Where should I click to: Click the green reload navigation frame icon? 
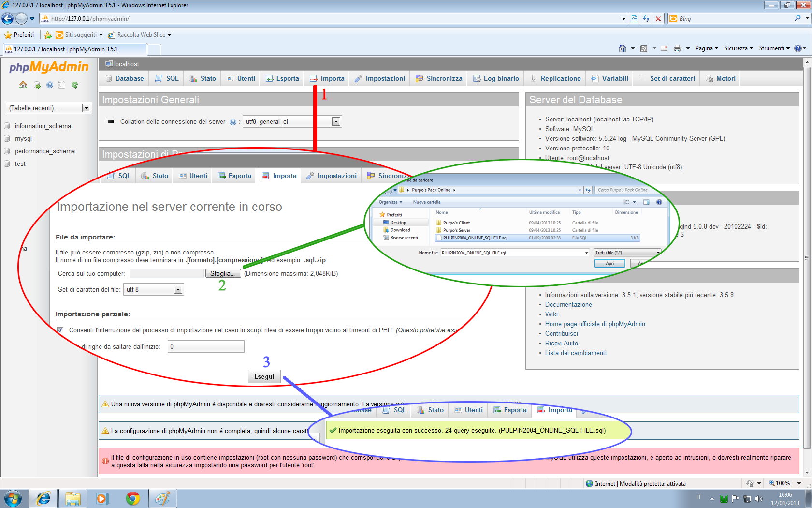75,85
